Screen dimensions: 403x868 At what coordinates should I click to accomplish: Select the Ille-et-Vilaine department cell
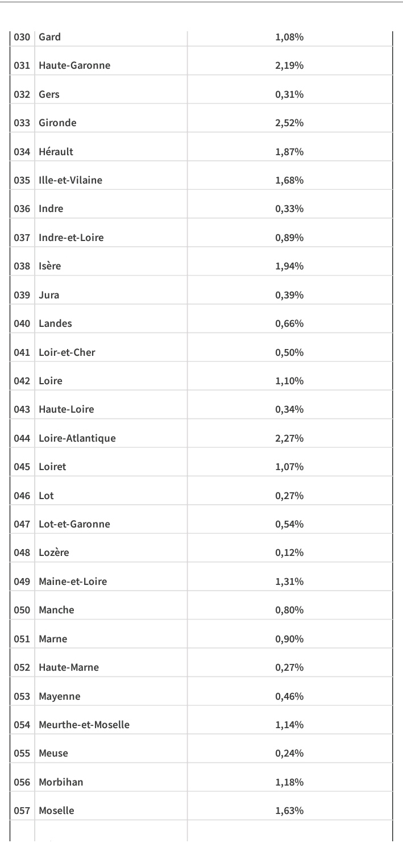pyautogui.click(x=70, y=180)
